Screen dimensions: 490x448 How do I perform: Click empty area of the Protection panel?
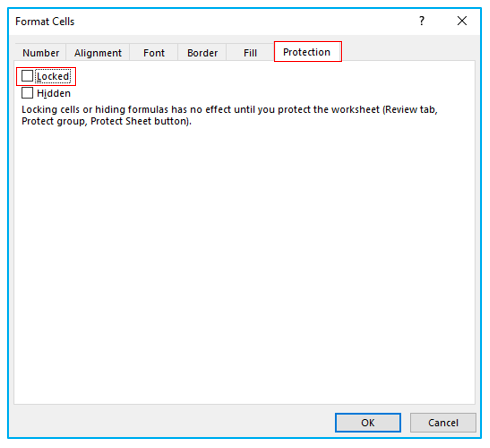244,267
